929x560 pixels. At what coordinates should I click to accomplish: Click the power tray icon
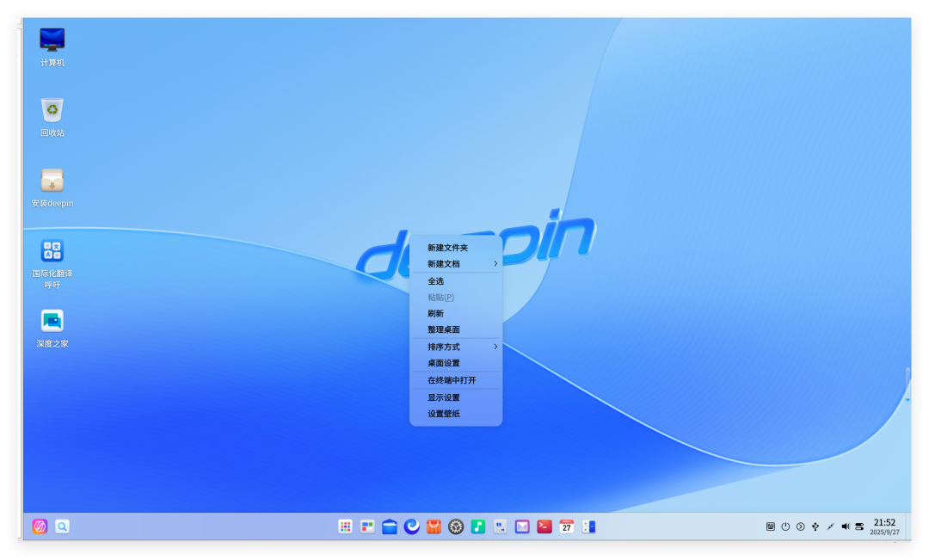(785, 526)
